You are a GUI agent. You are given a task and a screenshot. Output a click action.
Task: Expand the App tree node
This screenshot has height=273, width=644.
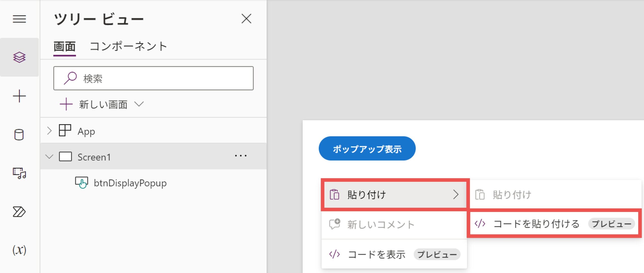(x=49, y=131)
